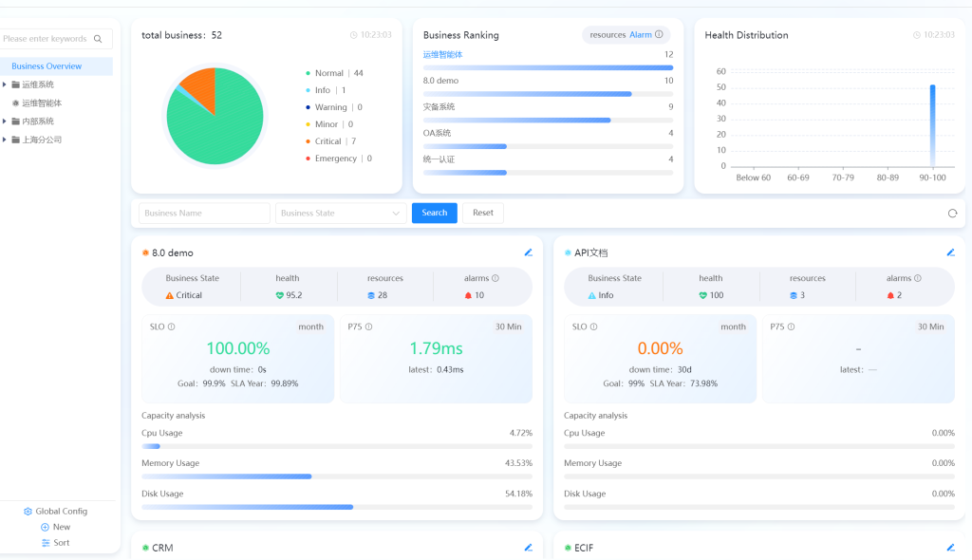This screenshot has height=560, width=972.
Task: Click the edit icon on the CRM card
Action: (x=529, y=548)
